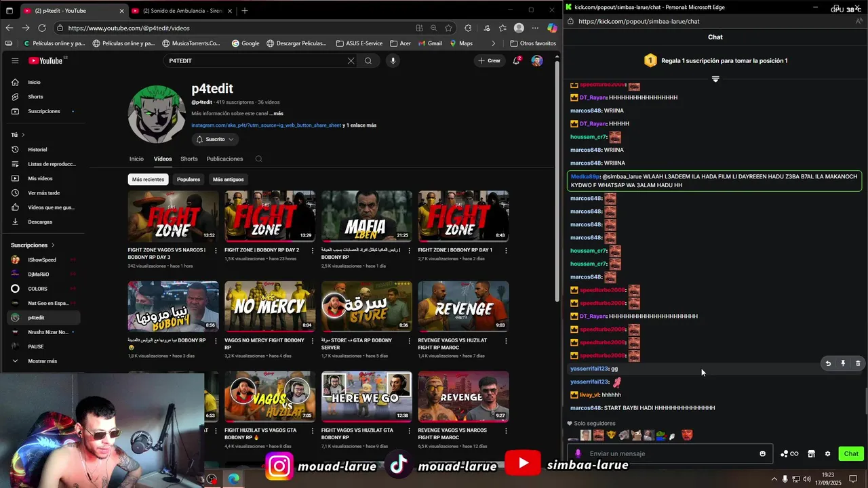Click purple microphone icon in message box
Image resolution: width=868 pixels, height=488 pixels.
(x=578, y=453)
